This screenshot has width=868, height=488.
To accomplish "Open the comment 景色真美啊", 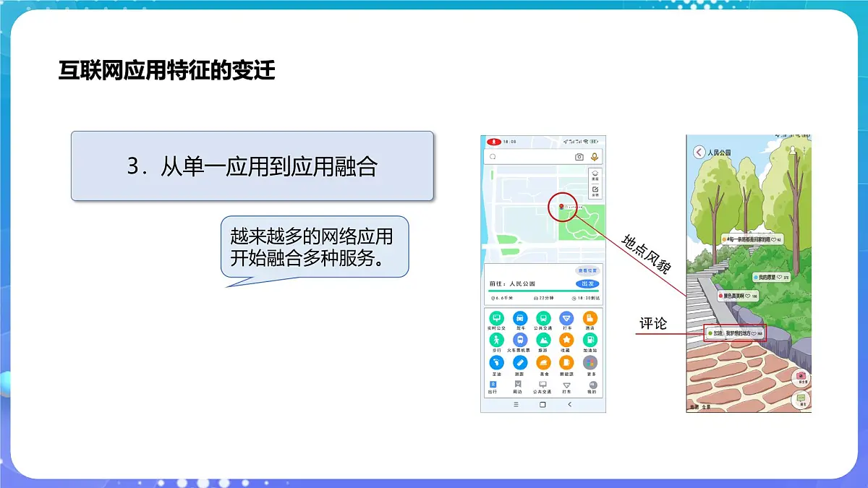I will 739,296.
